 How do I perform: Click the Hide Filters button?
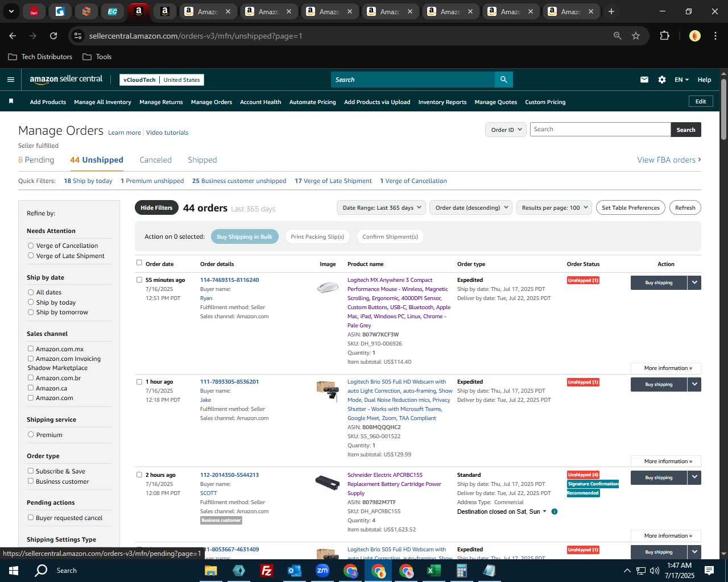point(156,207)
